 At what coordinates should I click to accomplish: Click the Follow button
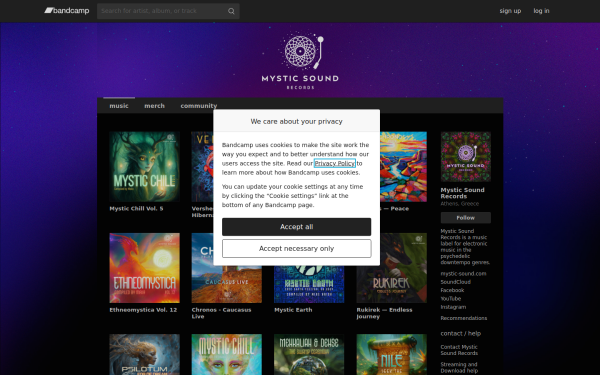466,218
